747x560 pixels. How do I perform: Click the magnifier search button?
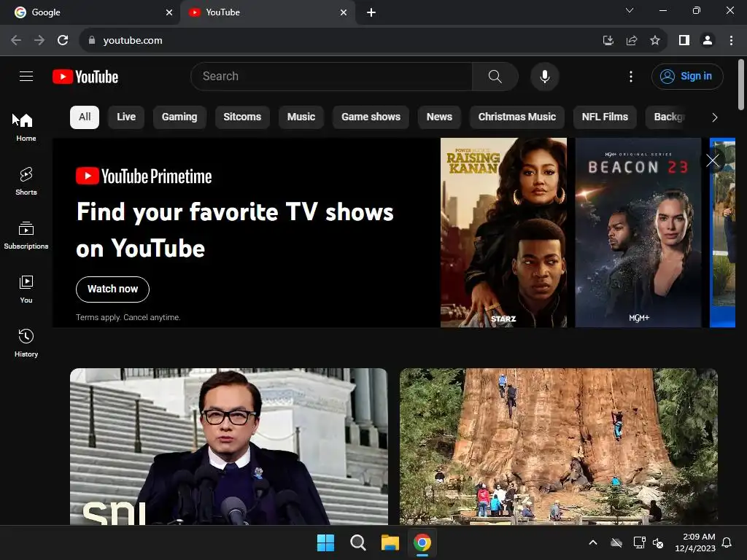pyautogui.click(x=495, y=76)
